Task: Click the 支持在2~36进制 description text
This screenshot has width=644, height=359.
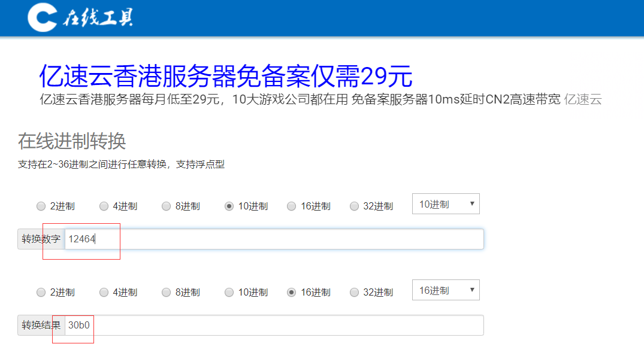Action: 121,165
